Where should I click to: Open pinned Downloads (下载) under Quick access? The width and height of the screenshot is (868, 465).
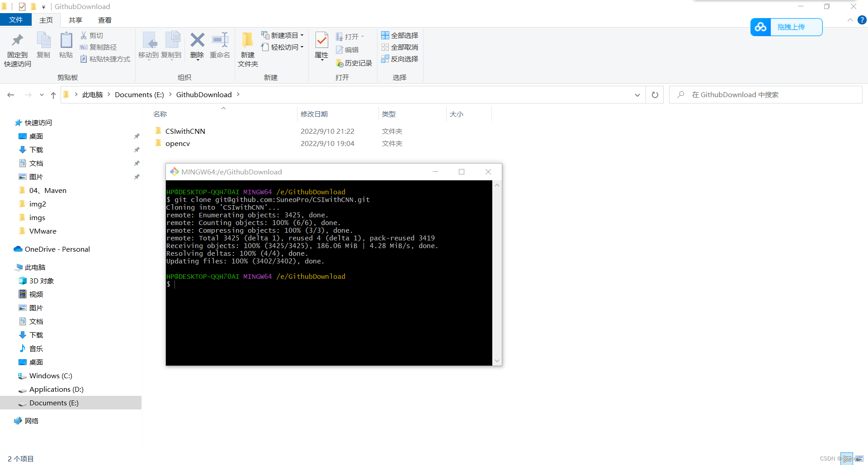(36, 150)
